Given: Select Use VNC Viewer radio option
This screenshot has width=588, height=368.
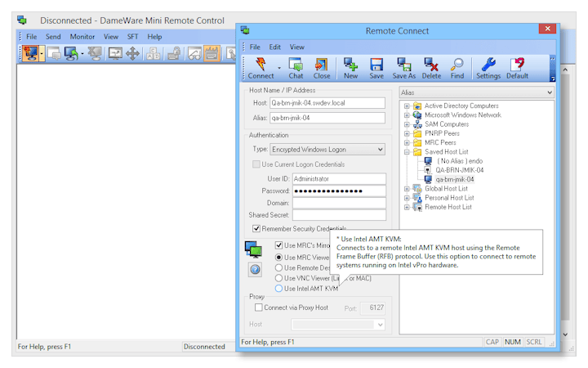Looking at the screenshot, I should pyautogui.click(x=278, y=278).
